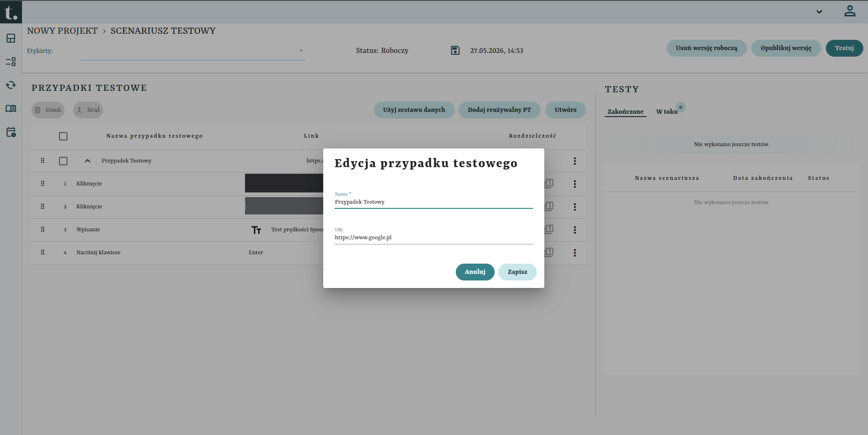
Task: Select the Zakończone tab
Action: pyautogui.click(x=625, y=111)
